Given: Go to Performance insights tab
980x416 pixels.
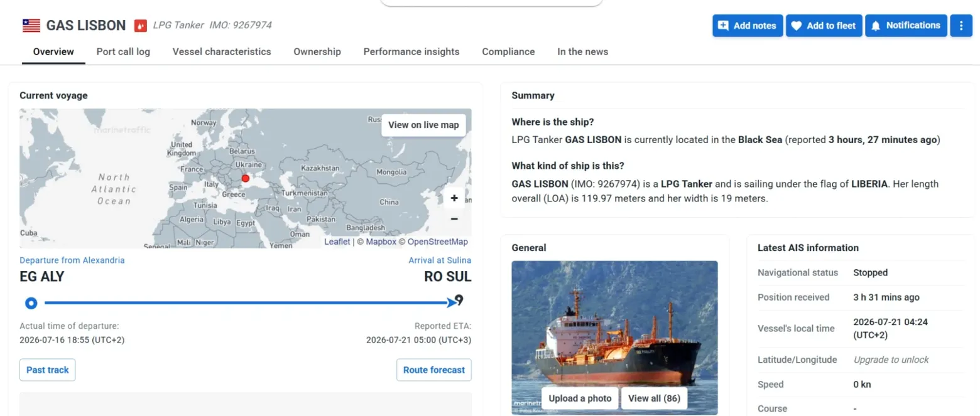Looking at the screenshot, I should point(411,51).
